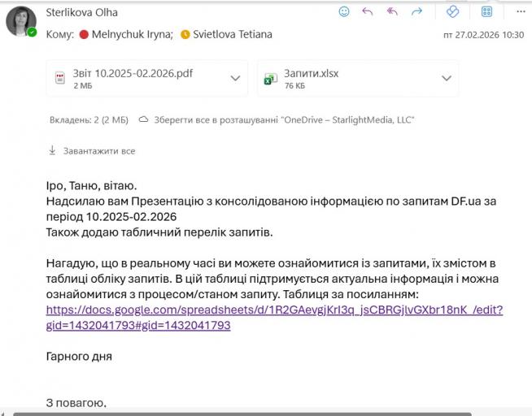Click the Excel file icon of Запити.xlsx
The width and height of the screenshot is (532, 416).
tap(270, 79)
